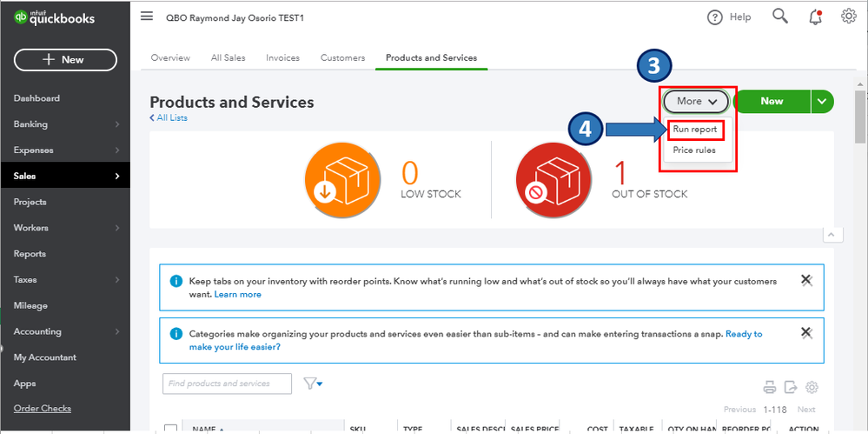Screen dimensions: 868x434
Task: Click info icon on reorder points banner
Action: click(176, 281)
